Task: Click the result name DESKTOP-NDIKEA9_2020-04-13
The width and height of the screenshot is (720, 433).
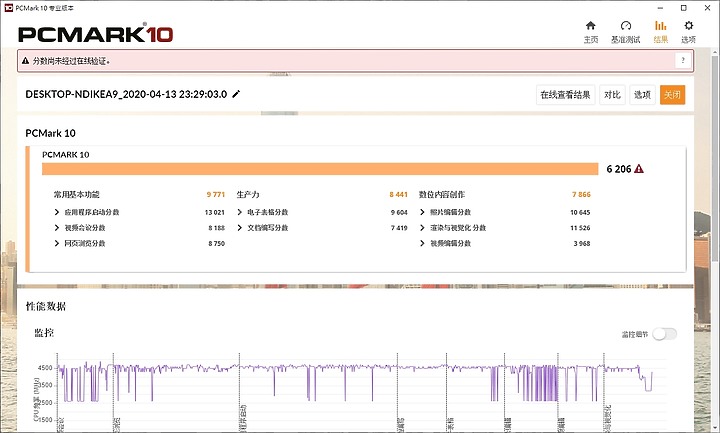Action: 126,94
